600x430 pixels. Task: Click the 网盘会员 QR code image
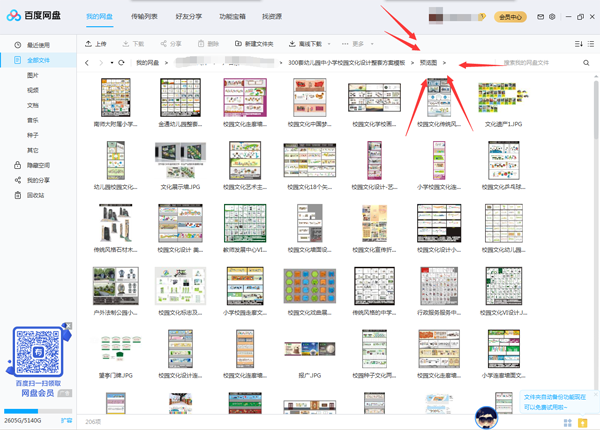38,351
